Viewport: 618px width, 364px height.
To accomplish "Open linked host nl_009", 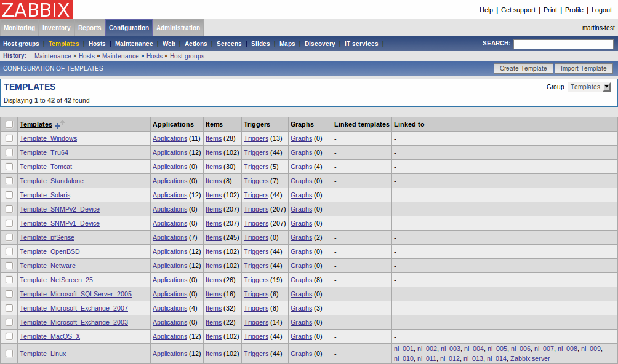I will coord(591,349).
